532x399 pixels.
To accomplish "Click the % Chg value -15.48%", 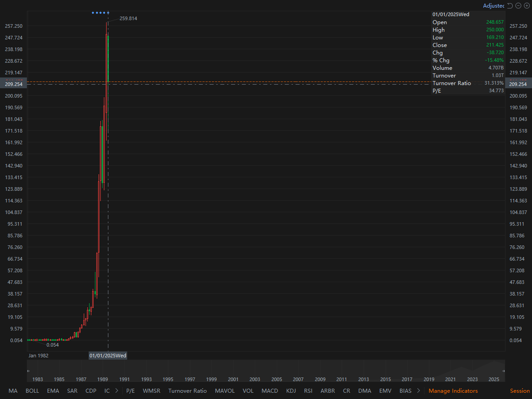I will pos(494,60).
